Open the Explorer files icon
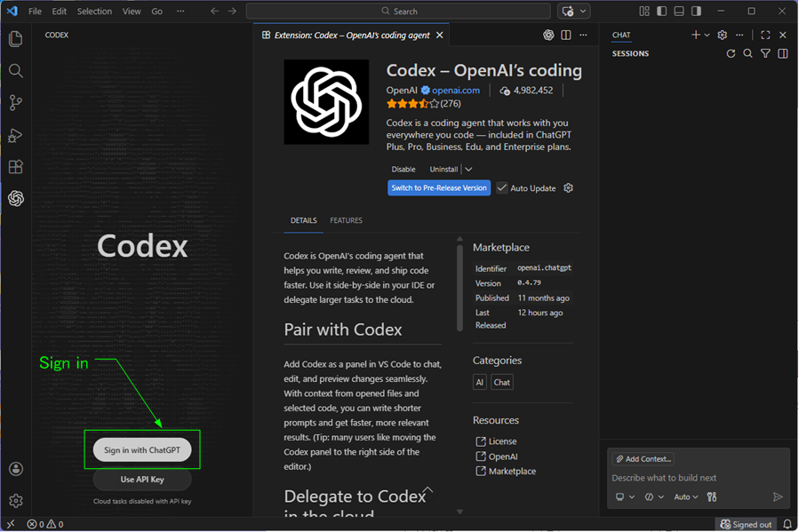Screen dimensions: 799x532 tap(16, 39)
